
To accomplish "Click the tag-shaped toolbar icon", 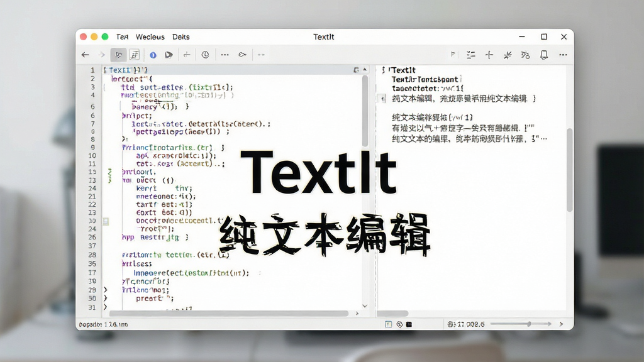I will [x=242, y=55].
